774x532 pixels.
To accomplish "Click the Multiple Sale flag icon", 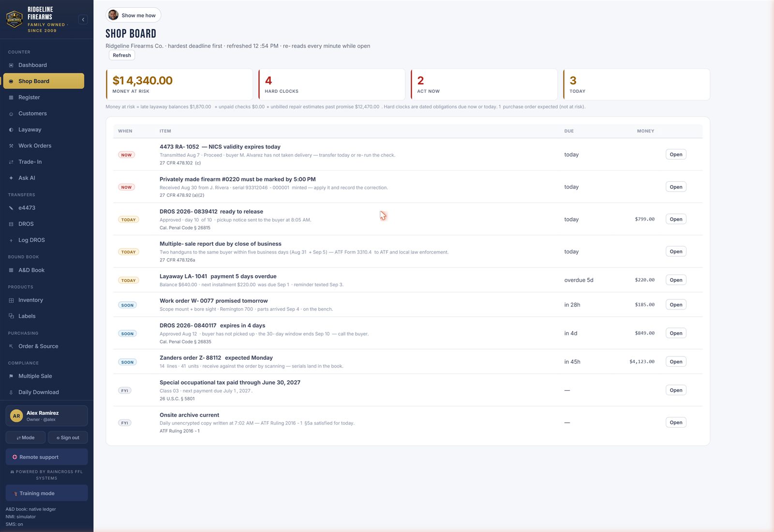I will (11, 376).
